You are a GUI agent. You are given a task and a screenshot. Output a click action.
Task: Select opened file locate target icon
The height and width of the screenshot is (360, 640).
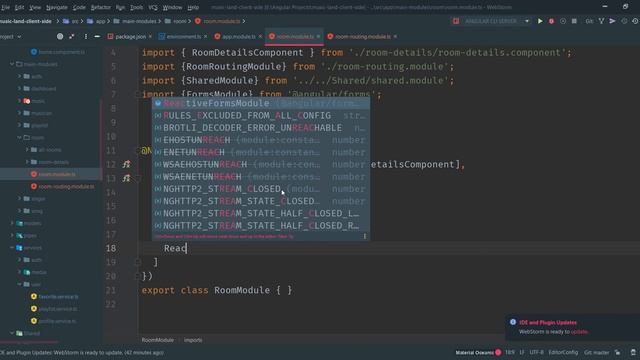pyautogui.click(x=60, y=36)
